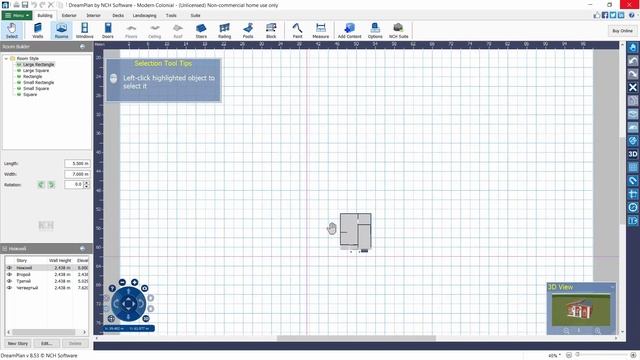
Task: Open the Stairs tool
Action: point(201,31)
